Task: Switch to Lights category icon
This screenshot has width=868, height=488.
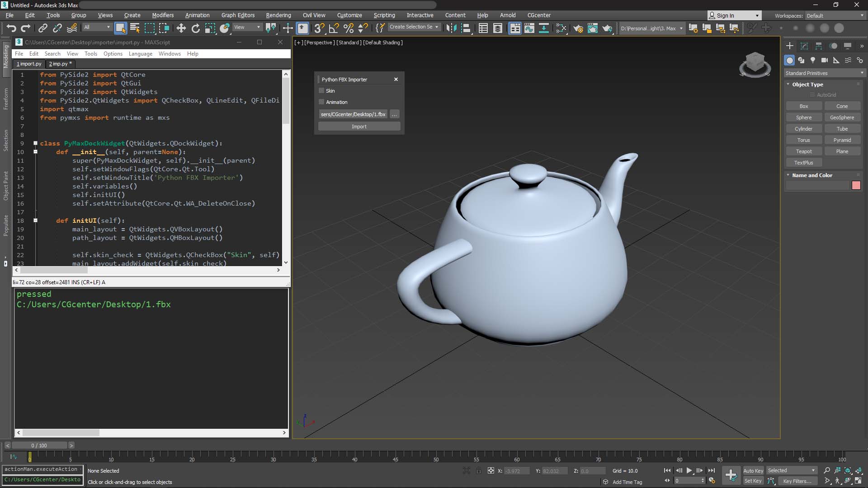Action: pyautogui.click(x=813, y=60)
